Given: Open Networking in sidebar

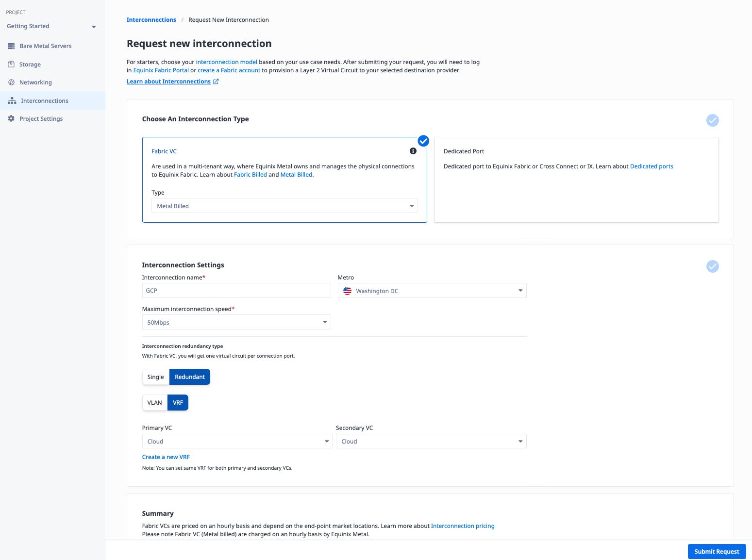Looking at the screenshot, I should point(52,82).
